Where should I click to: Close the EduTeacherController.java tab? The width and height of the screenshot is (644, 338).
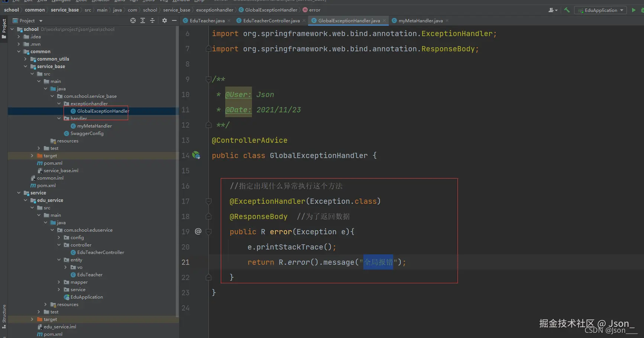[x=304, y=21]
